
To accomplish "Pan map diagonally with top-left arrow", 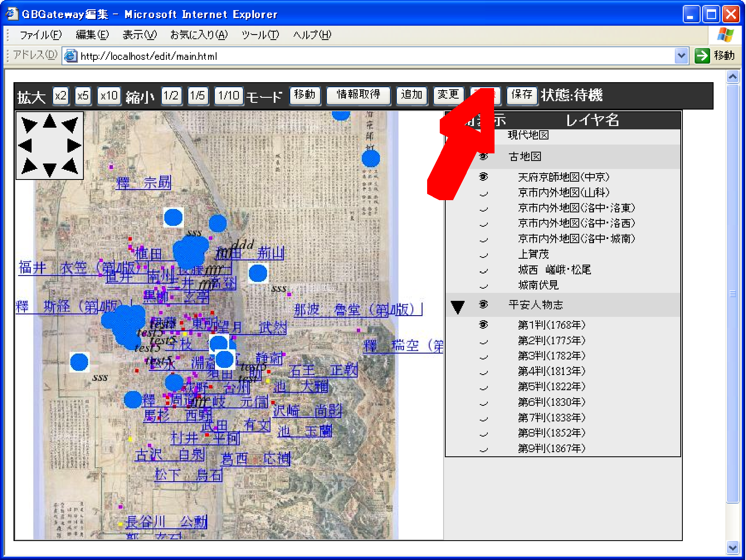I will click(x=29, y=125).
